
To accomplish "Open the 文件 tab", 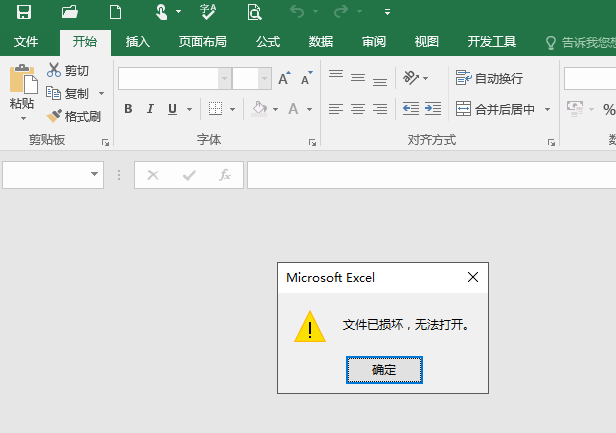I will 26,42.
